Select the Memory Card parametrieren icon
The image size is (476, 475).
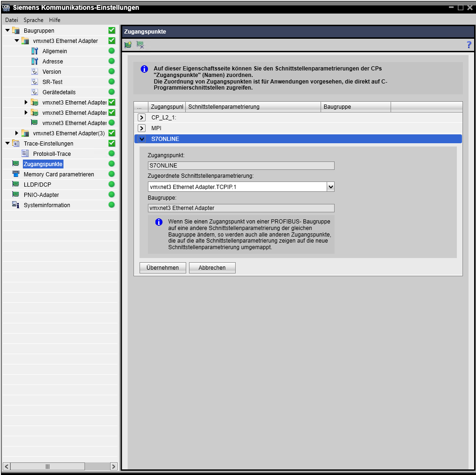point(16,175)
